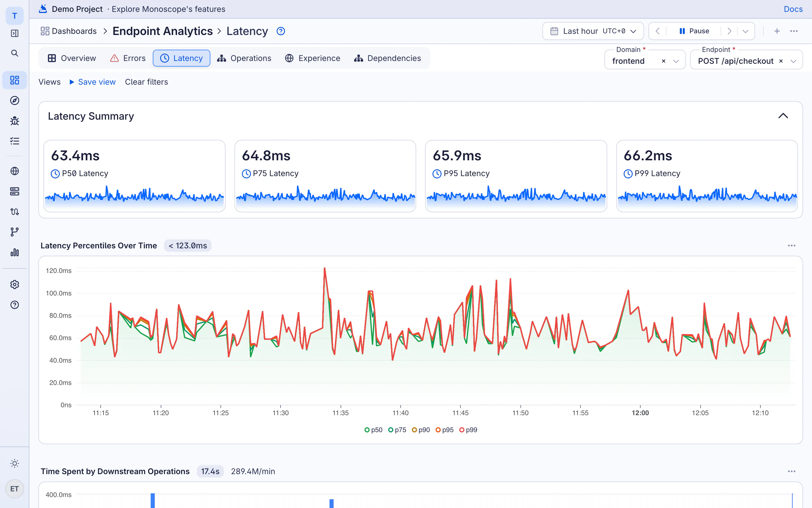The height and width of the screenshot is (508, 812).
Task: Open the server stack icon in the sidebar
Action: pos(14,191)
